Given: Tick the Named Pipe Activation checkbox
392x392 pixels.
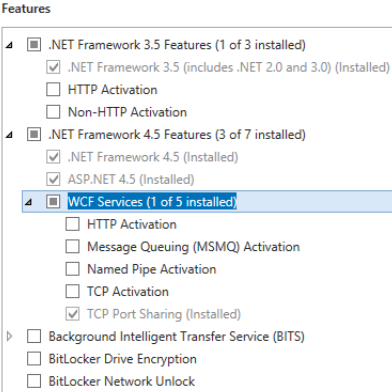Looking at the screenshot, I should coord(73,269).
